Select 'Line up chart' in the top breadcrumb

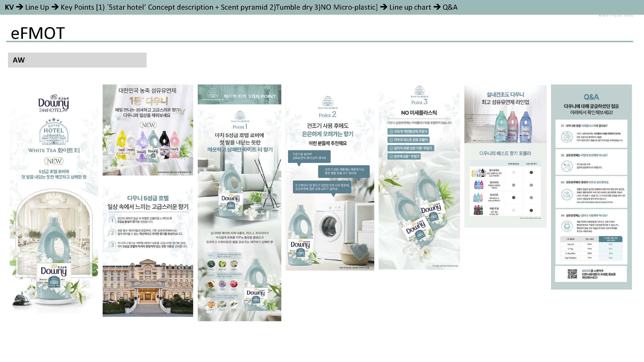410,7
